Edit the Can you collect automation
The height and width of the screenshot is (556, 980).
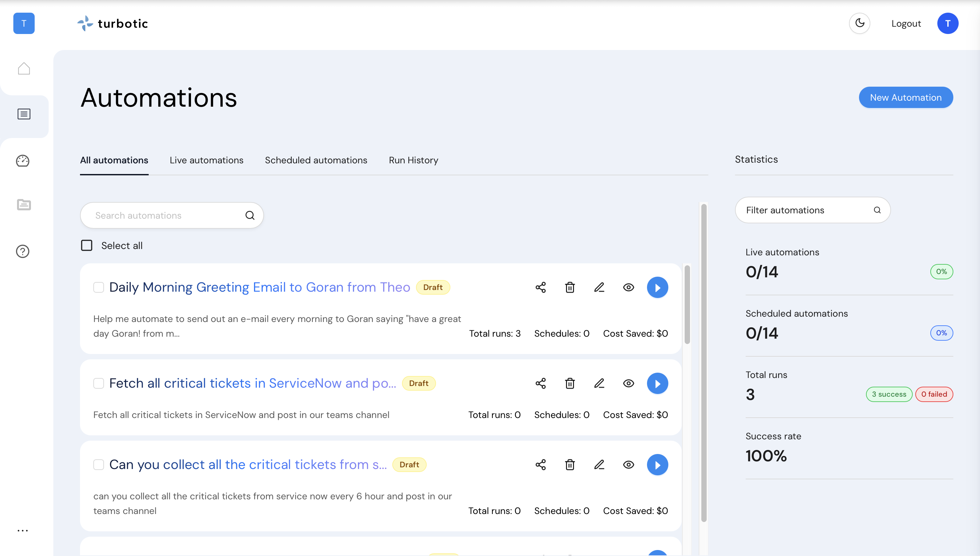click(x=599, y=464)
